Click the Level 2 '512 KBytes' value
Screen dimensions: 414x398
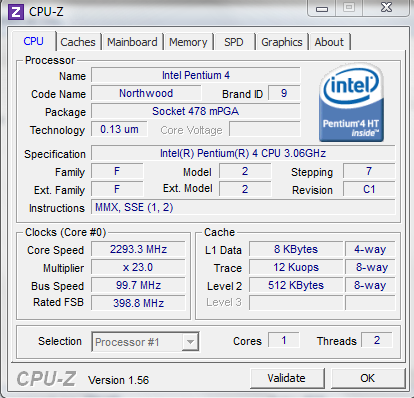point(296,285)
